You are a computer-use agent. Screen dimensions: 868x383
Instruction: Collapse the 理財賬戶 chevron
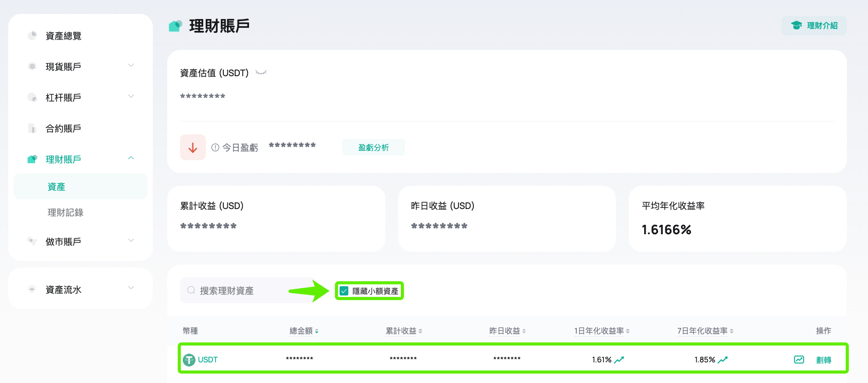[131, 158]
